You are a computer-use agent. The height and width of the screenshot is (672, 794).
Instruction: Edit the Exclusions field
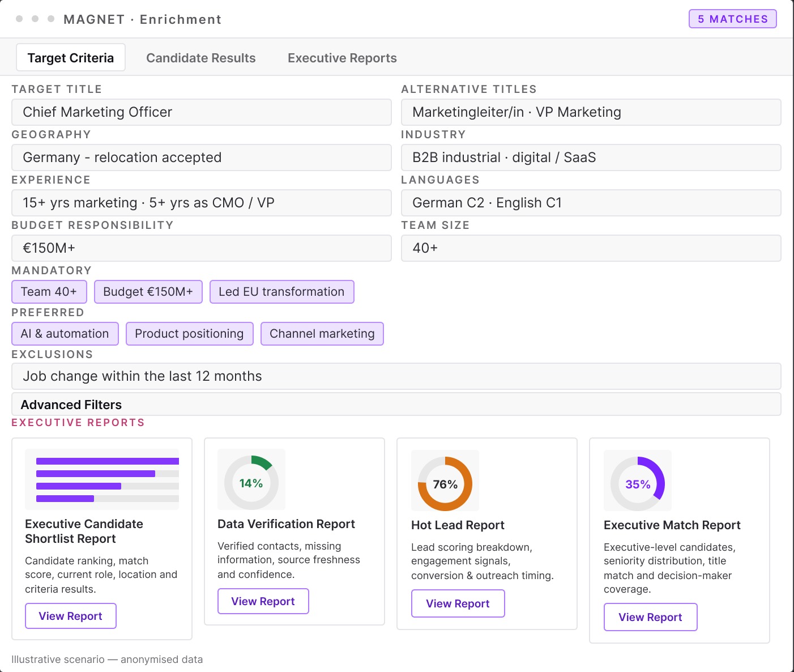(396, 376)
